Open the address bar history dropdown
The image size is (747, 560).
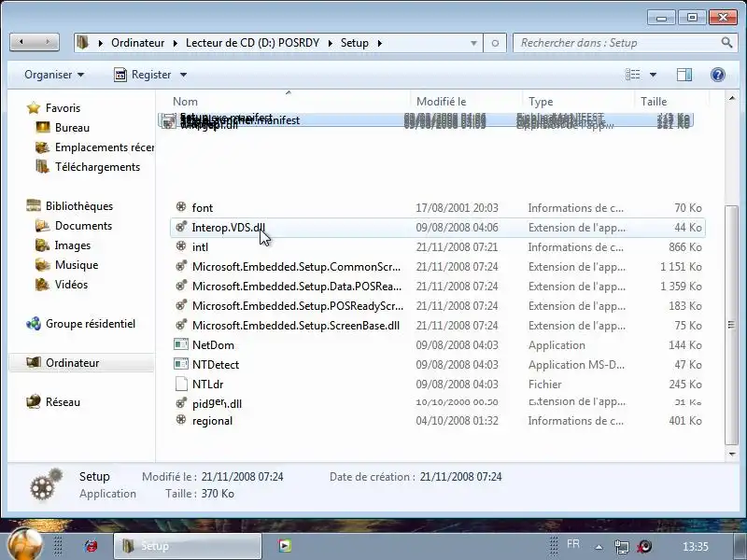[x=473, y=43]
